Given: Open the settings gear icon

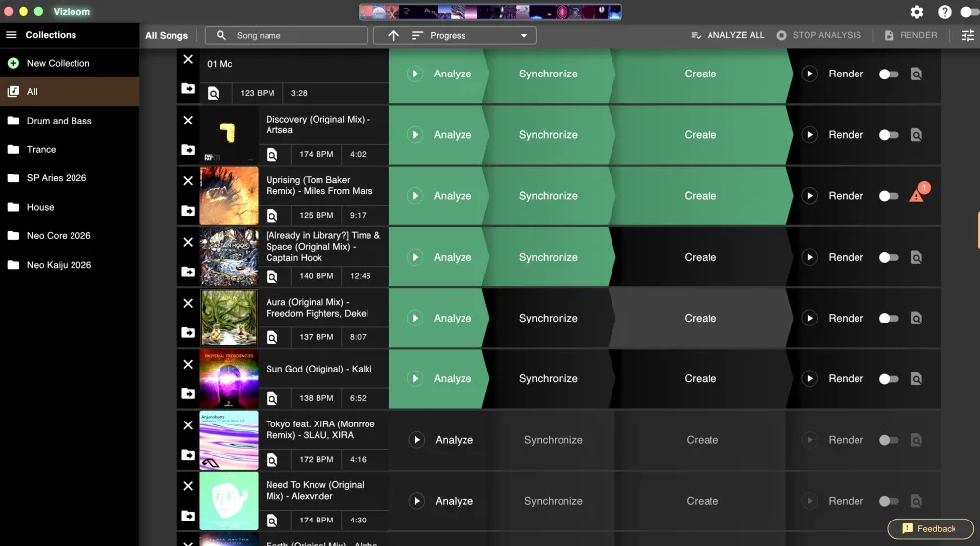Looking at the screenshot, I should point(917,11).
